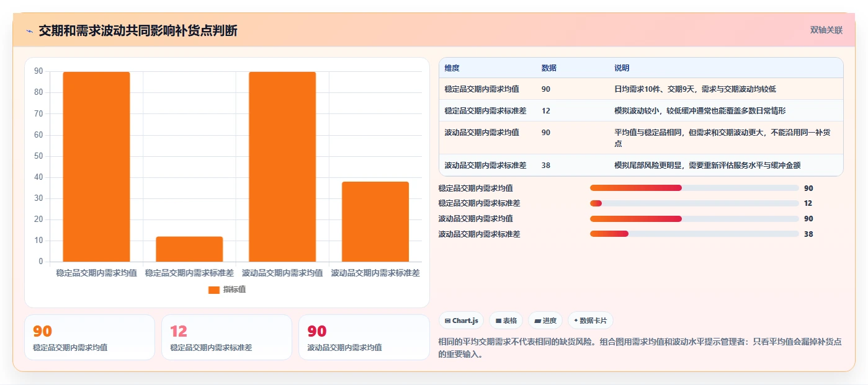Click the x-axis label 稳定品交期内需求标准差 under the chart
This screenshot has width=868, height=385.
[x=189, y=273]
